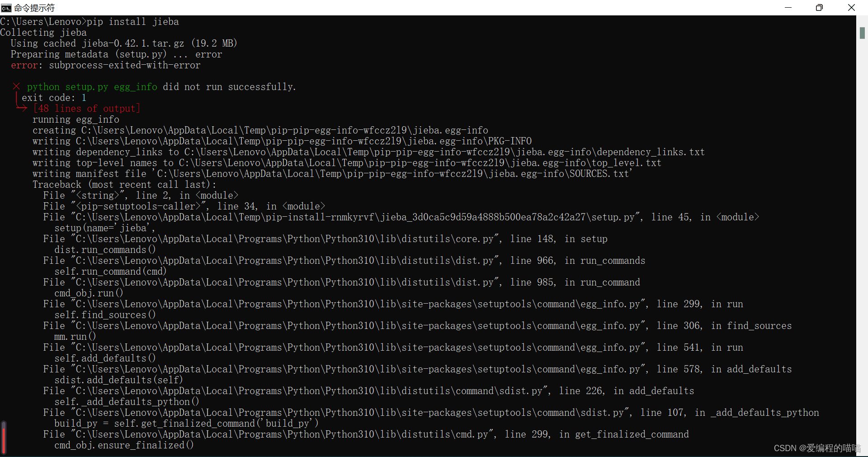Click the green egg_info text
The width and height of the screenshot is (868, 457).
(135, 86)
